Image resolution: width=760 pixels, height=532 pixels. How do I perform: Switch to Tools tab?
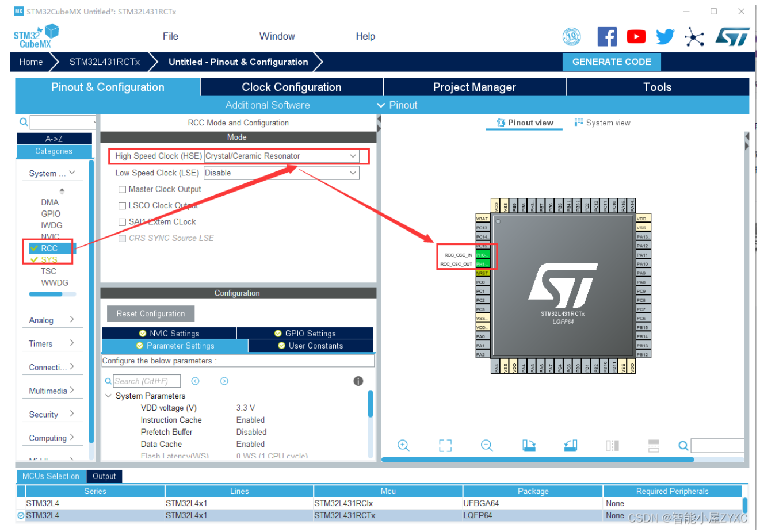[658, 87]
